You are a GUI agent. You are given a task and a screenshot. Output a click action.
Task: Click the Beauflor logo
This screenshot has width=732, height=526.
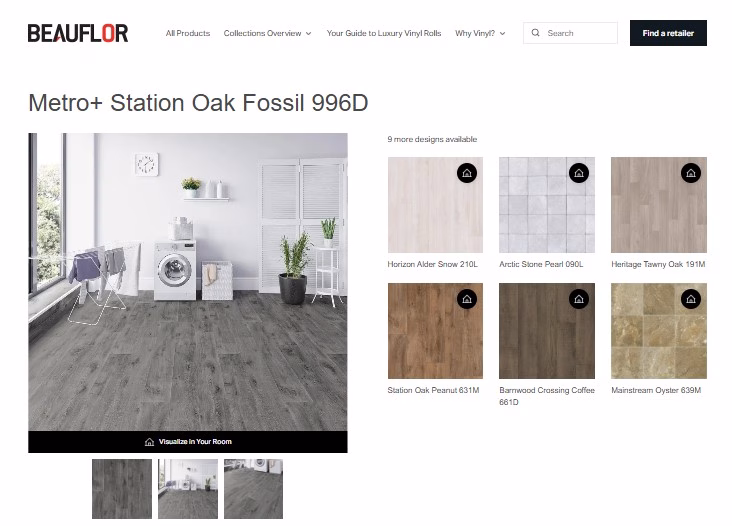(x=78, y=33)
